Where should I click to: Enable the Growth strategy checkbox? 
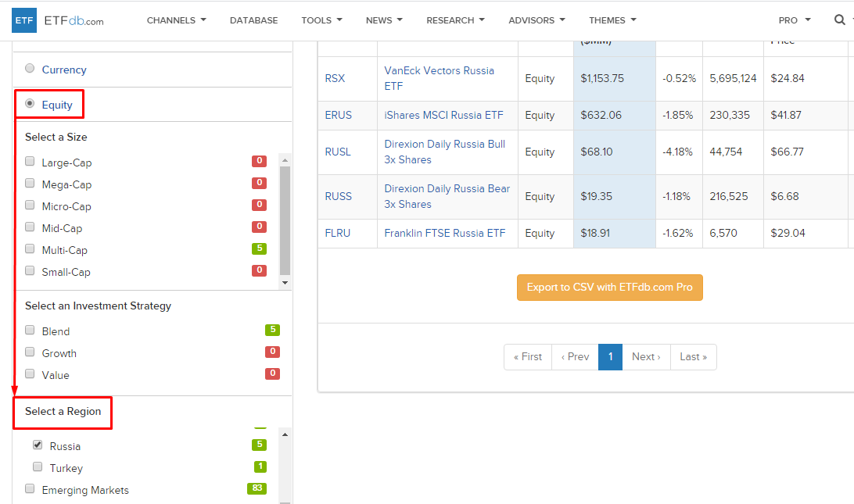pos(30,352)
